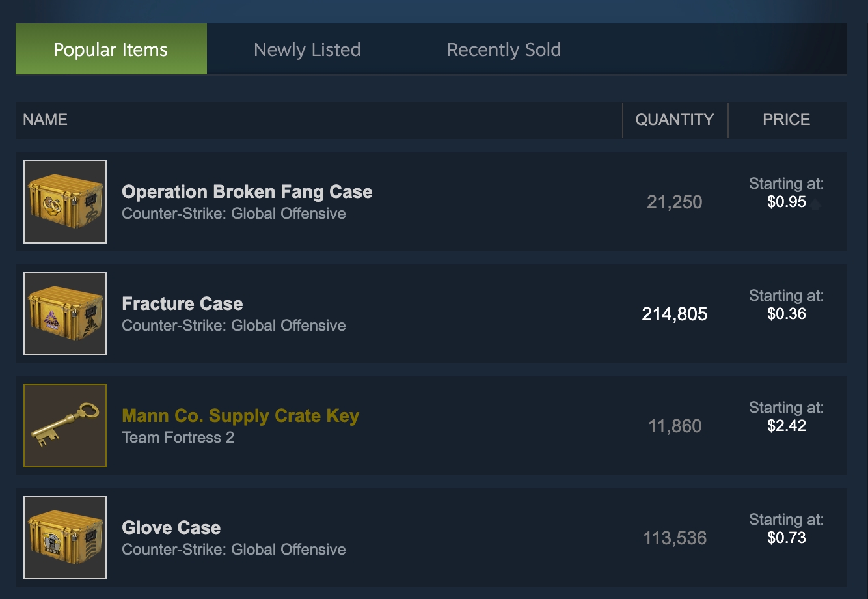Image resolution: width=868 pixels, height=599 pixels.
Task: Sort listings by the NAME column header
Action: [x=46, y=120]
